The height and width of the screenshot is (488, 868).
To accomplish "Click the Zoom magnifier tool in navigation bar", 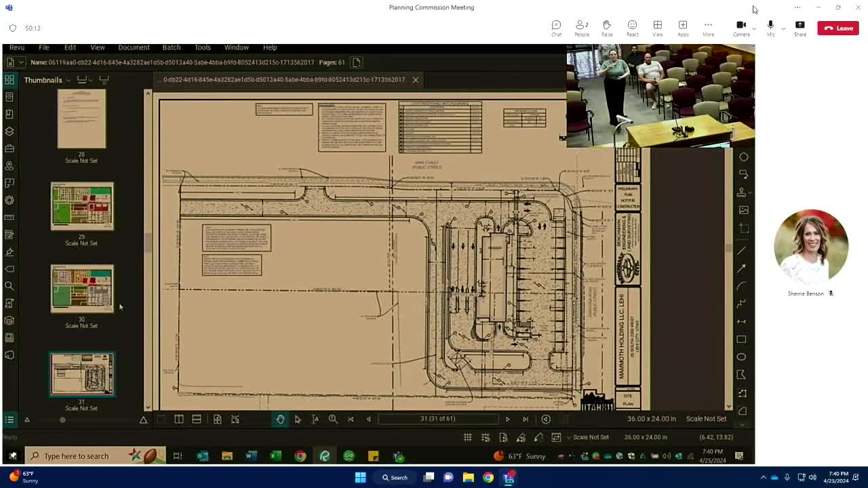I will [x=333, y=419].
